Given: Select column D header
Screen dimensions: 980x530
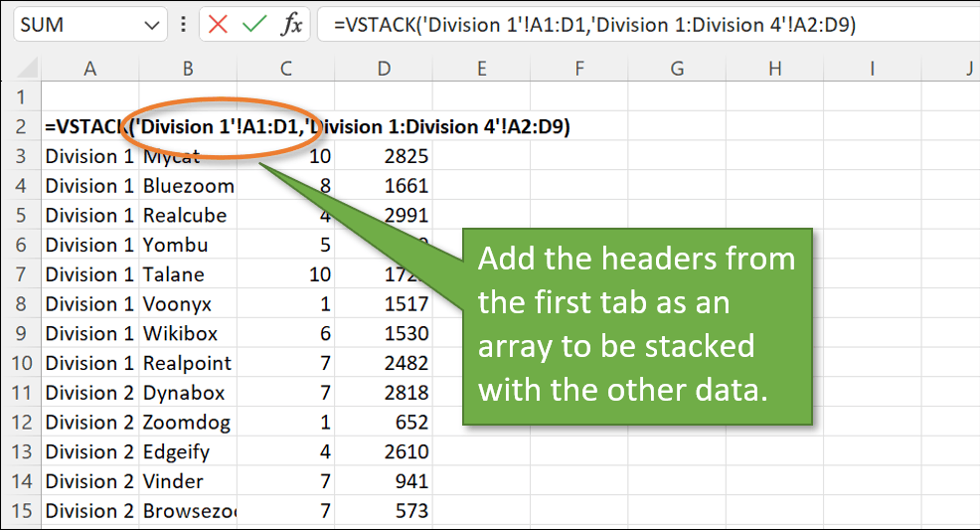Looking at the screenshot, I should point(384,68).
